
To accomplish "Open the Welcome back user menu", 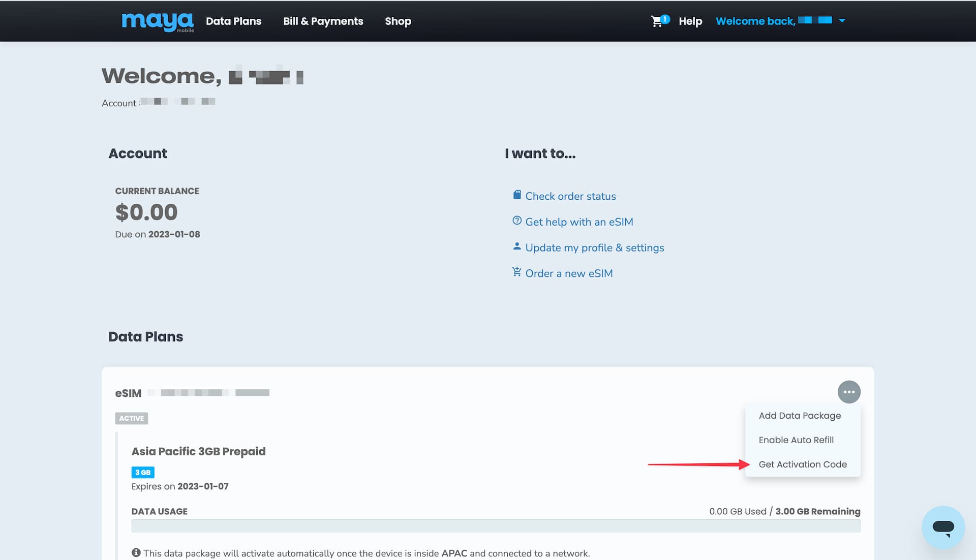I will click(755, 21).
